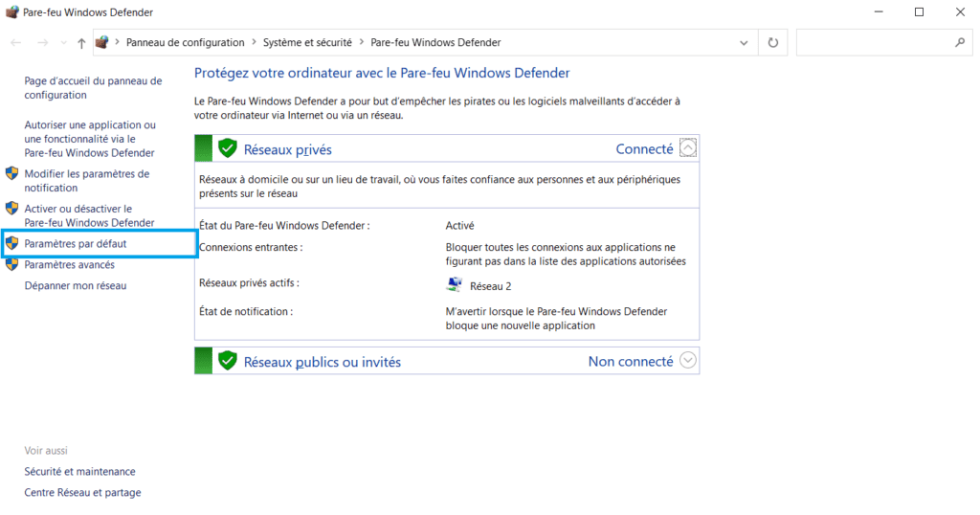
Task: Open Activer ou désactiver le Pare-feu
Action: click(89, 215)
